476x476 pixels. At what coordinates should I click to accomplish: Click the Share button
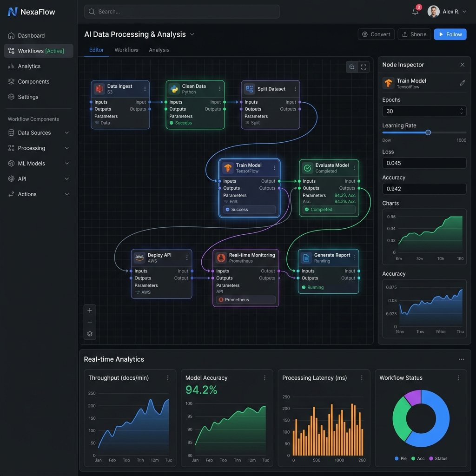point(414,34)
